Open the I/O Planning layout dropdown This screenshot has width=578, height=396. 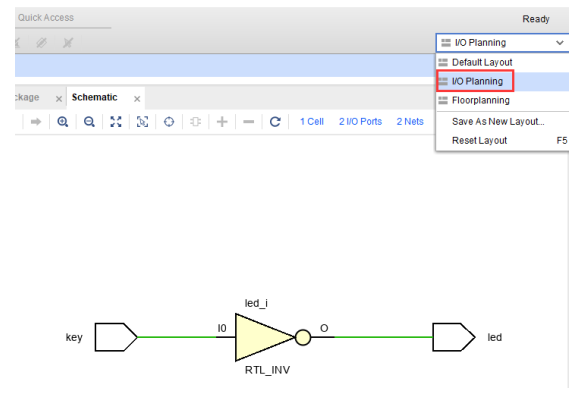pyautogui.click(x=502, y=43)
